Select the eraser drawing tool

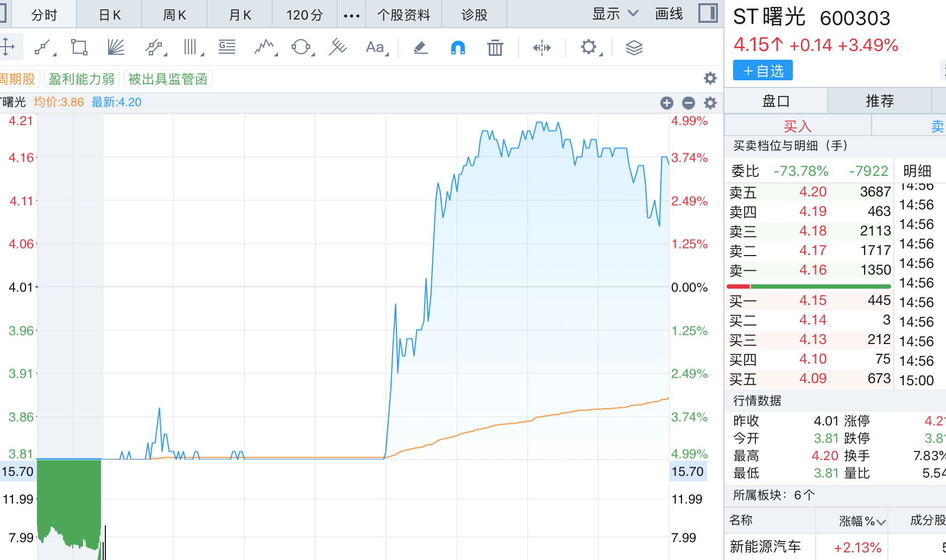(x=421, y=48)
